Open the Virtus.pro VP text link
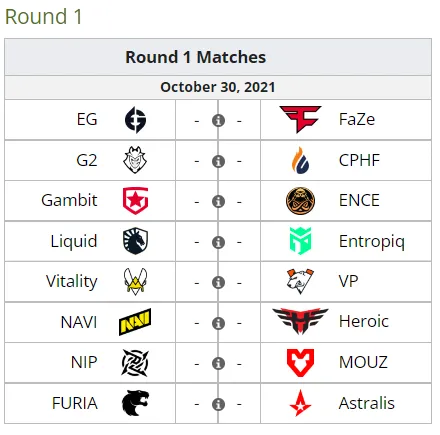This screenshot has width=440, height=435. (349, 281)
